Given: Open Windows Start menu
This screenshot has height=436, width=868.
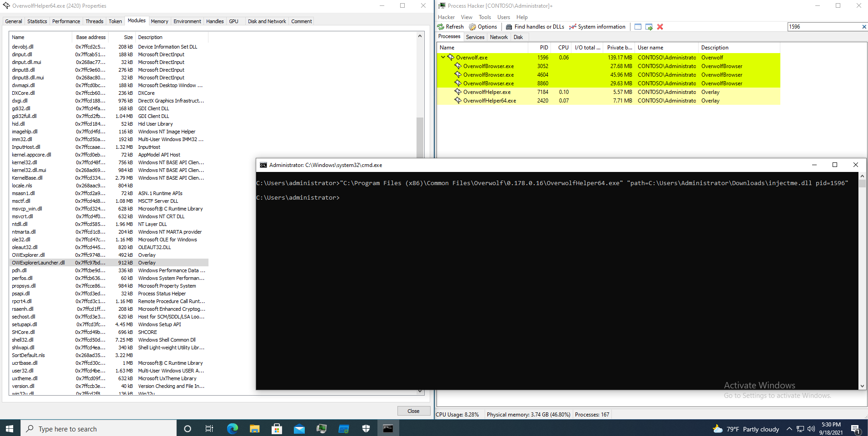Looking at the screenshot, I should click(x=10, y=428).
